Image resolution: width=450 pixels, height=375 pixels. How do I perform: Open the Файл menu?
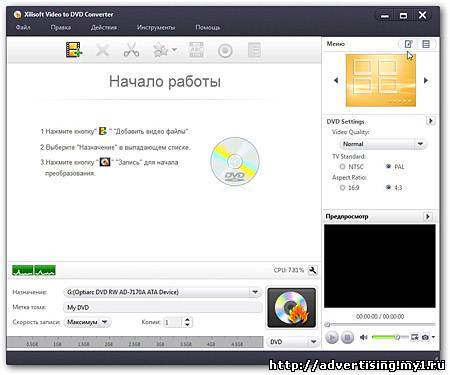(x=23, y=27)
